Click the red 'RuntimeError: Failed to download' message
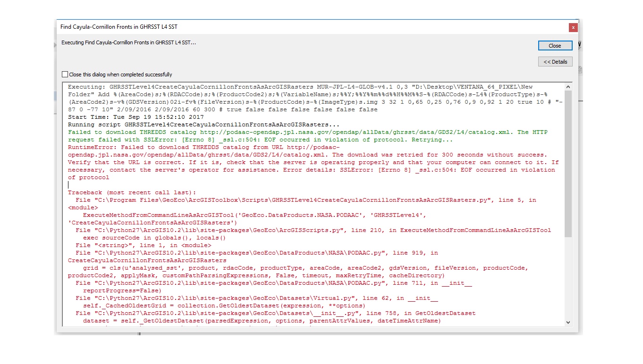The width and height of the screenshot is (643, 364). 313,162
